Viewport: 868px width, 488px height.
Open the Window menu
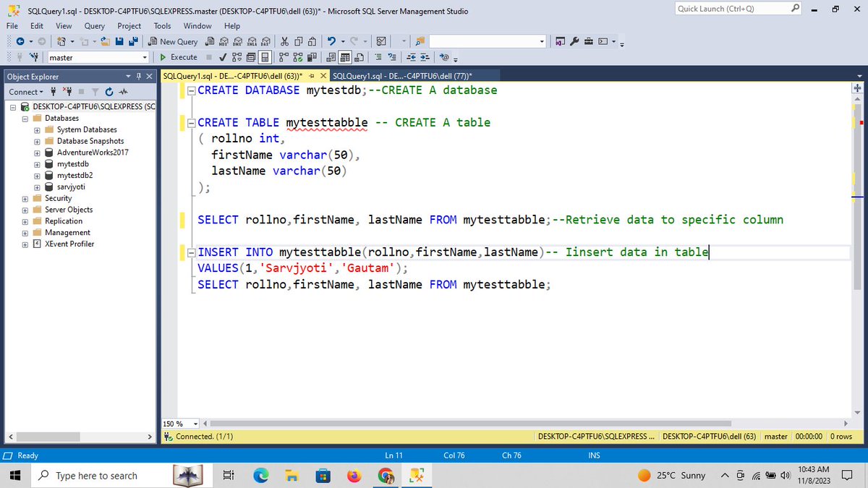[197, 25]
